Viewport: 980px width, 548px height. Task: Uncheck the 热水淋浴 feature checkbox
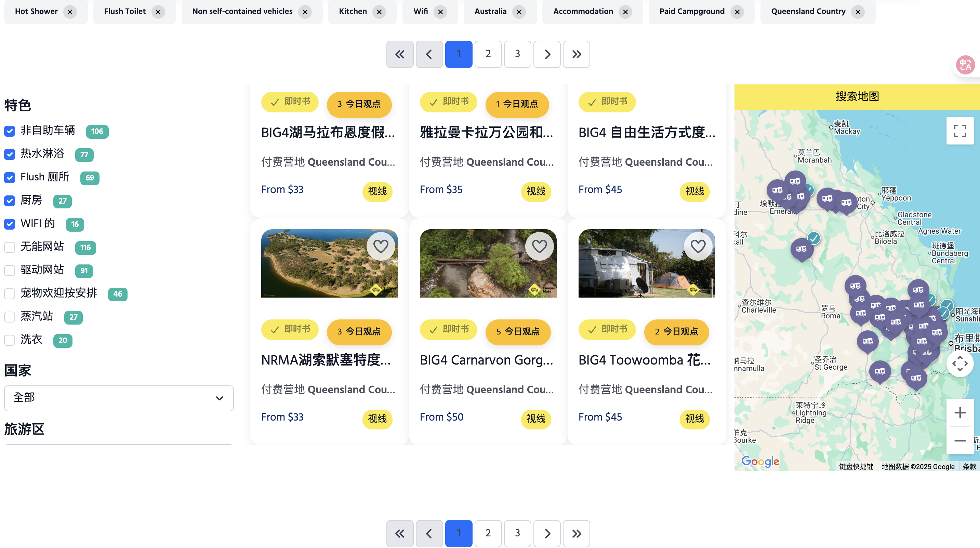pos(10,154)
